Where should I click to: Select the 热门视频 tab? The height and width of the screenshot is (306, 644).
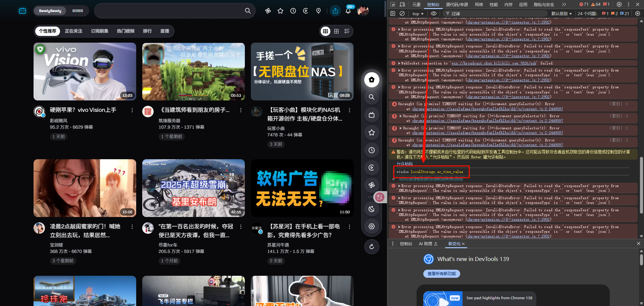[125, 31]
